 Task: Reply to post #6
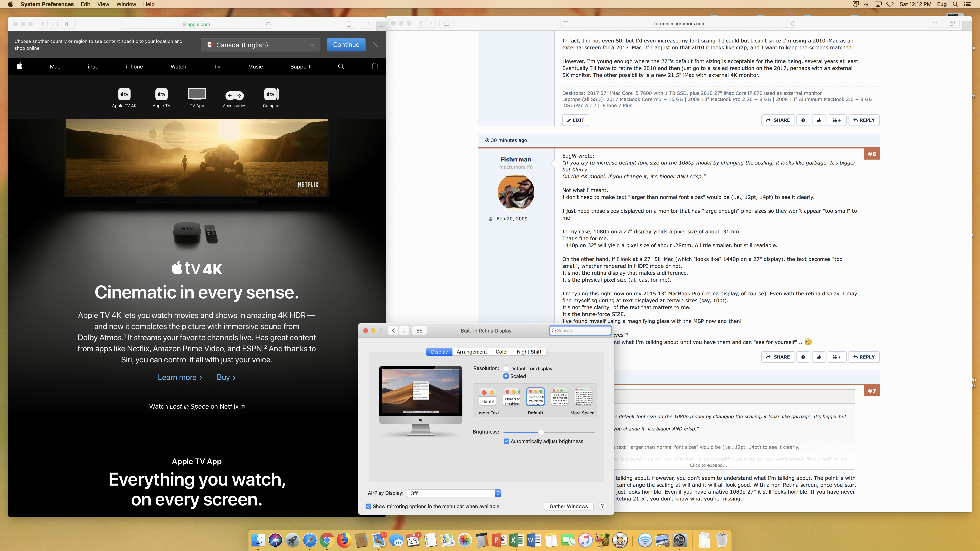pos(864,357)
